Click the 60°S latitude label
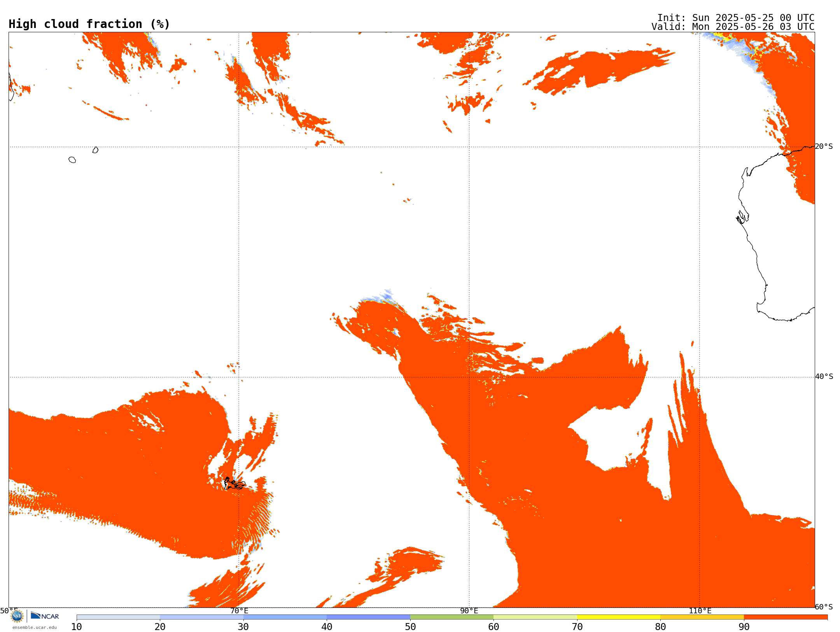 point(824,607)
